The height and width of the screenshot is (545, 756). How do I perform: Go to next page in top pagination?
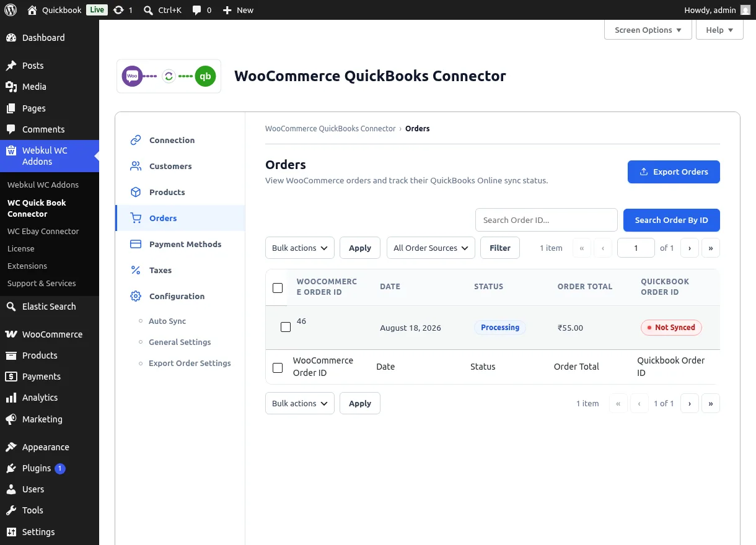pos(690,248)
